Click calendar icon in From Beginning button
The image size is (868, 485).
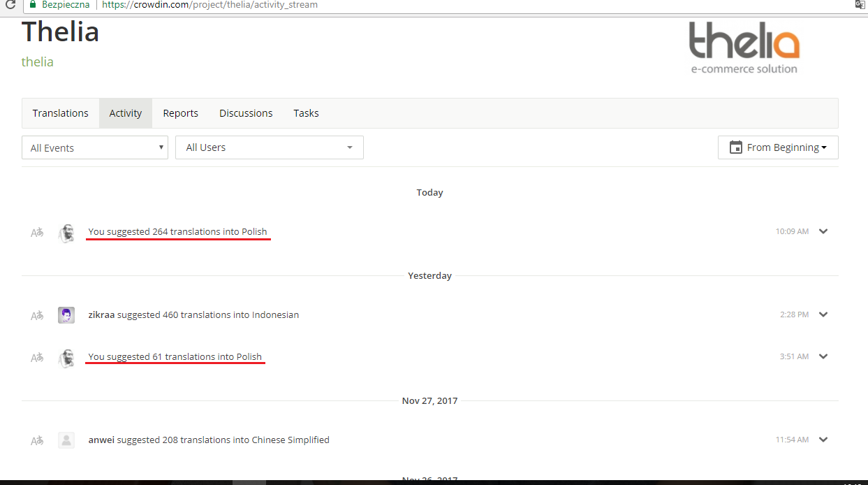coord(735,147)
